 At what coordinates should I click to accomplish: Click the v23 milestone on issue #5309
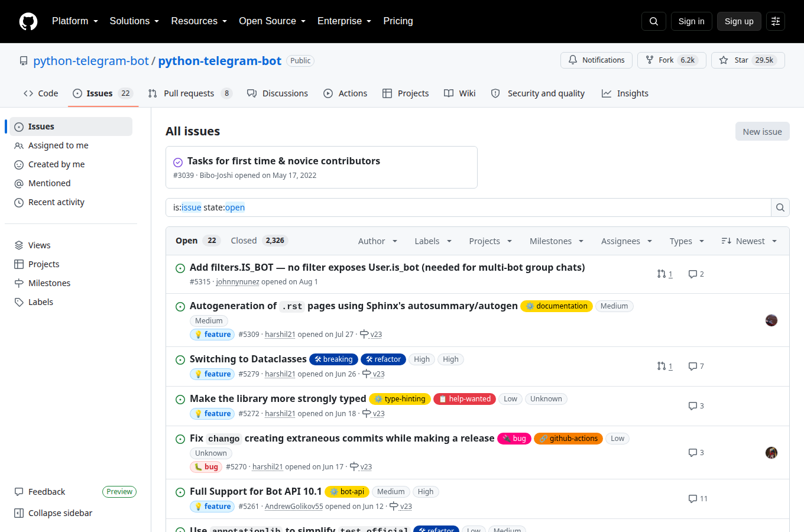(371, 334)
